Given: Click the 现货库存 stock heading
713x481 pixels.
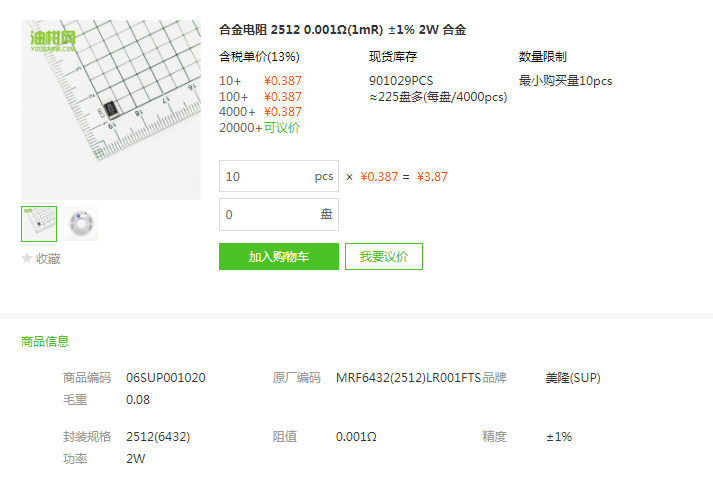Looking at the screenshot, I should tap(393, 57).
